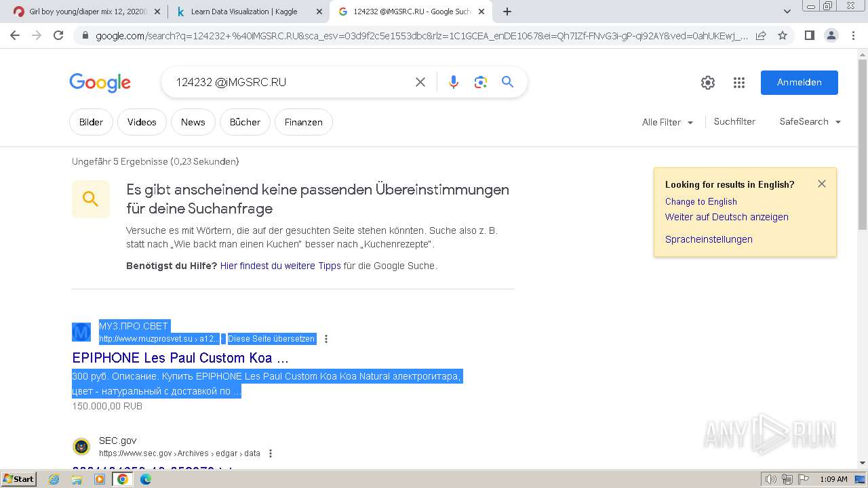Screen dimensions: 868x488
Task: Filter results by Finanzen
Action: [304, 122]
